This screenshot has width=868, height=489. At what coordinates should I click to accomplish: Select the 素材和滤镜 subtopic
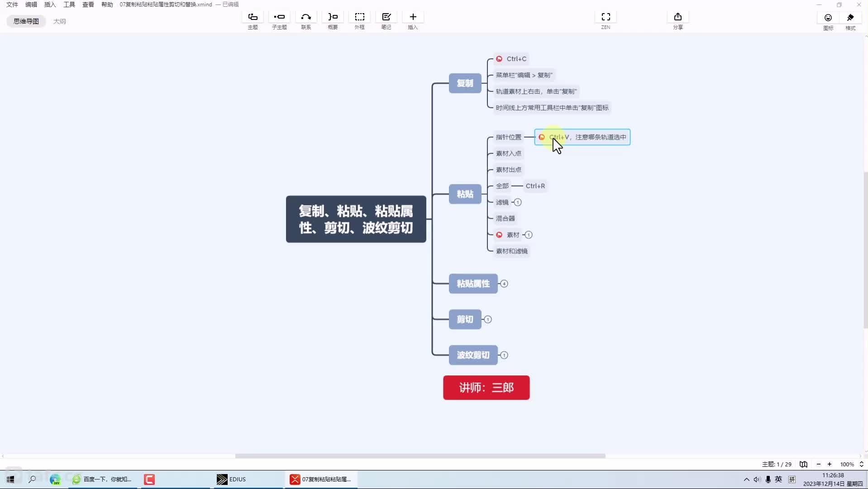coord(511,251)
